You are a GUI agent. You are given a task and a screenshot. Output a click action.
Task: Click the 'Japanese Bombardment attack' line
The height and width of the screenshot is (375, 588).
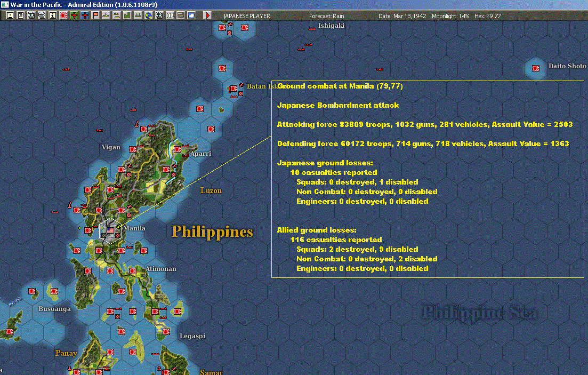pyautogui.click(x=338, y=106)
